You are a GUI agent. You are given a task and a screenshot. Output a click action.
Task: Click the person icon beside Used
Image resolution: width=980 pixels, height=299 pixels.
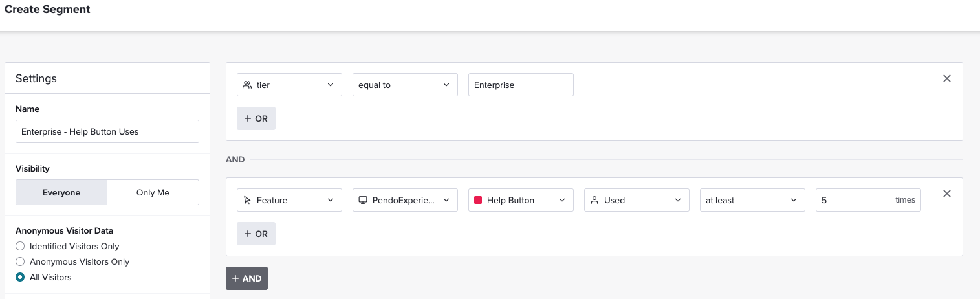pos(594,200)
